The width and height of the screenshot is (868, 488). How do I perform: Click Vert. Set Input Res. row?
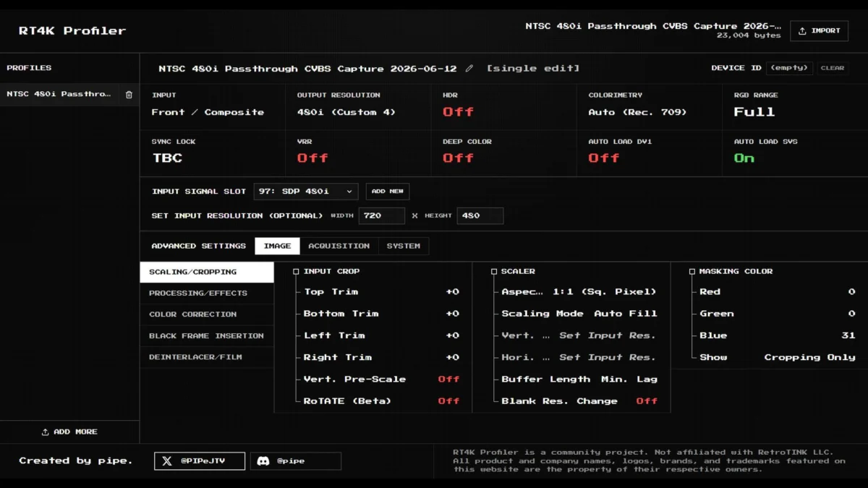pos(579,335)
